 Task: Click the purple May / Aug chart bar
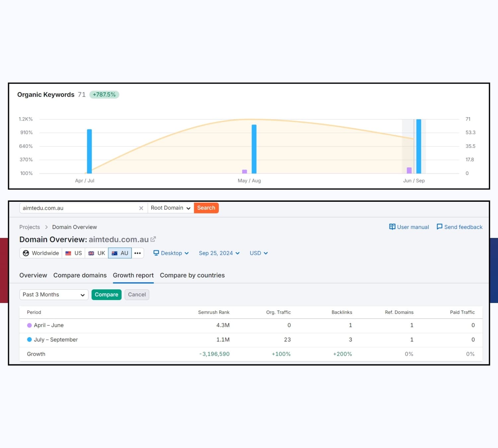point(245,172)
